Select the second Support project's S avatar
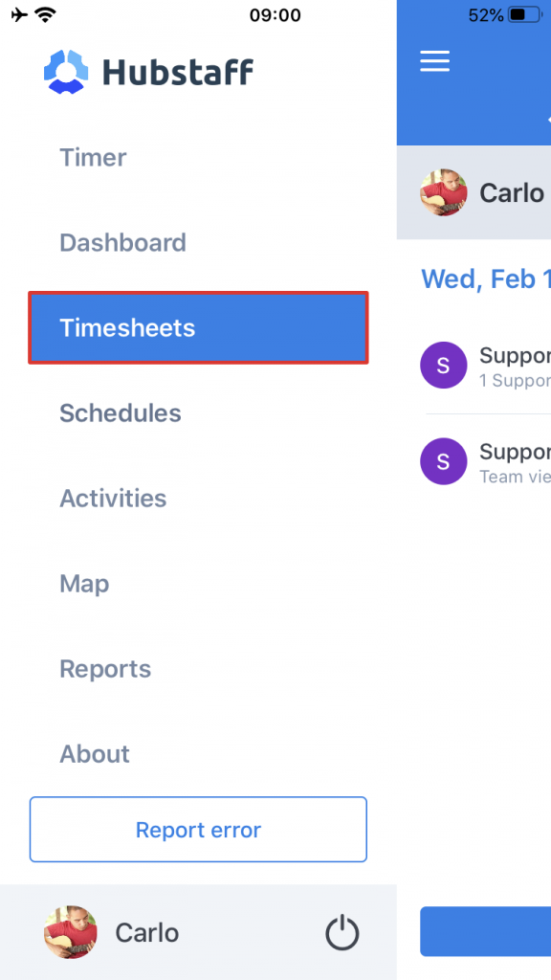This screenshot has height=980, width=551. point(443,461)
